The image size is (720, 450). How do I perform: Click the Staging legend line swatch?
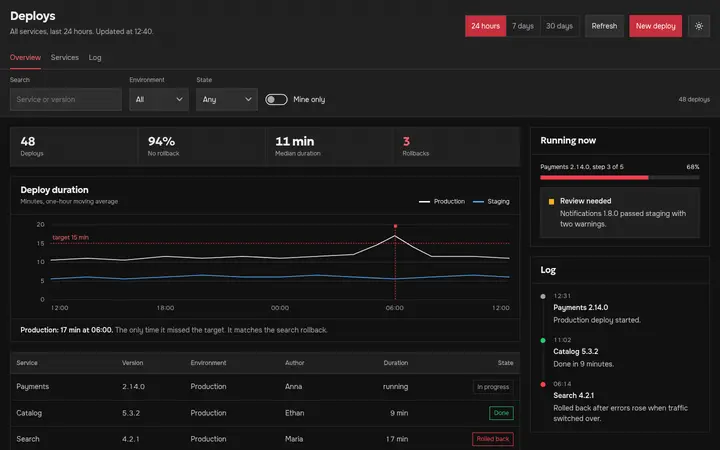click(x=478, y=202)
